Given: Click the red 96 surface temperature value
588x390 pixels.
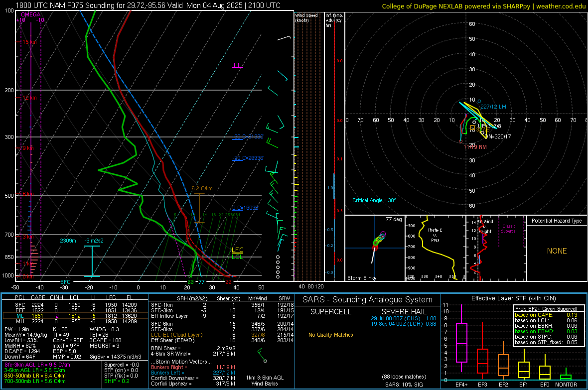Looking at the screenshot, I should [x=228, y=282].
